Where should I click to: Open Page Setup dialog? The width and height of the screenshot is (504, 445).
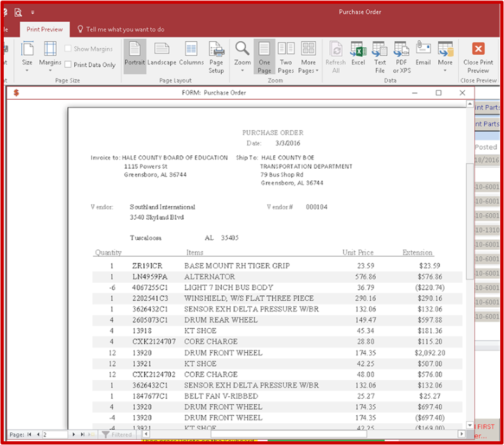(x=216, y=56)
